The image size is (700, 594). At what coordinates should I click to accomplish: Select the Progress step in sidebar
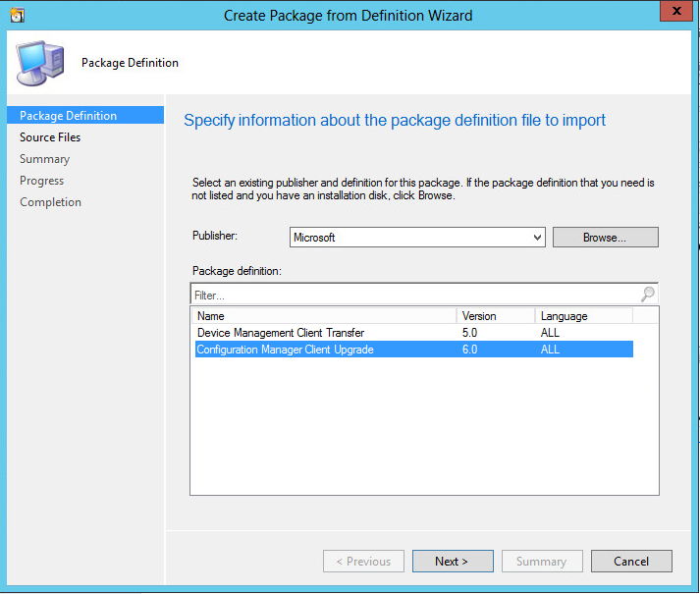pos(42,181)
